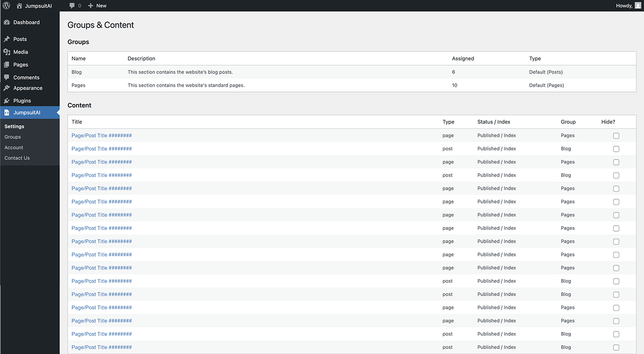Open Posts using the pushpin icon
Image resolution: width=644 pixels, height=354 pixels.
point(7,39)
